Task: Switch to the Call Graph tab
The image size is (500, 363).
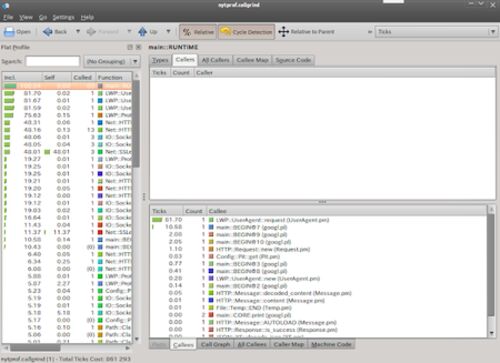Action: click(x=216, y=344)
